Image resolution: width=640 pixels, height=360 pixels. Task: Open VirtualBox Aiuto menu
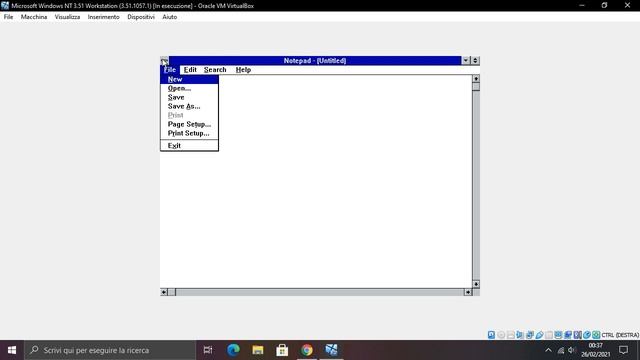[x=170, y=17]
